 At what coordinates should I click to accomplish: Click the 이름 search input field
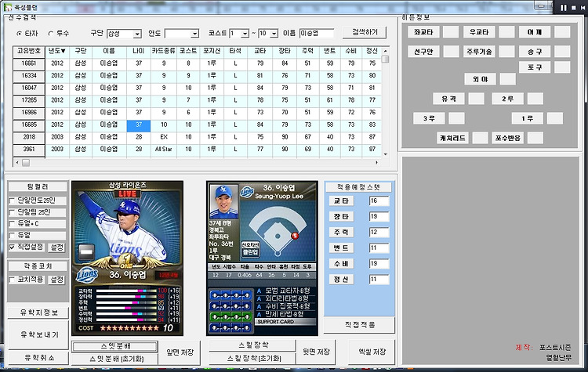(x=317, y=34)
